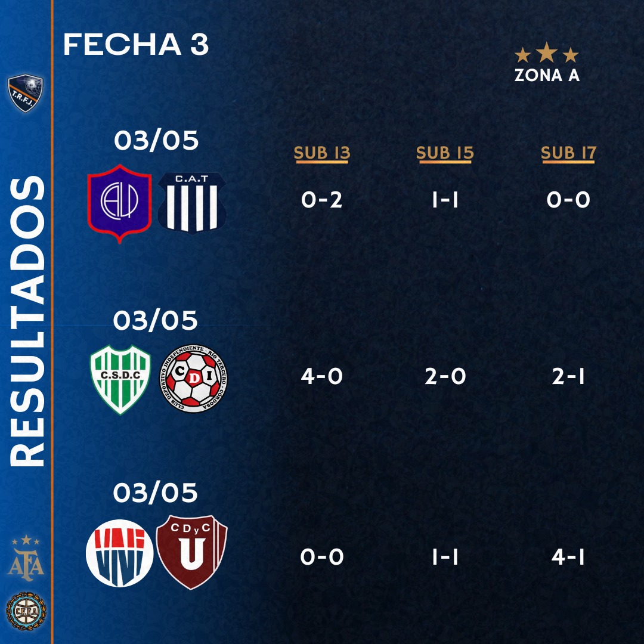Viewport: 644px width, 644px height.
Task: Select the CDI soccer ball crest
Action: click(195, 379)
